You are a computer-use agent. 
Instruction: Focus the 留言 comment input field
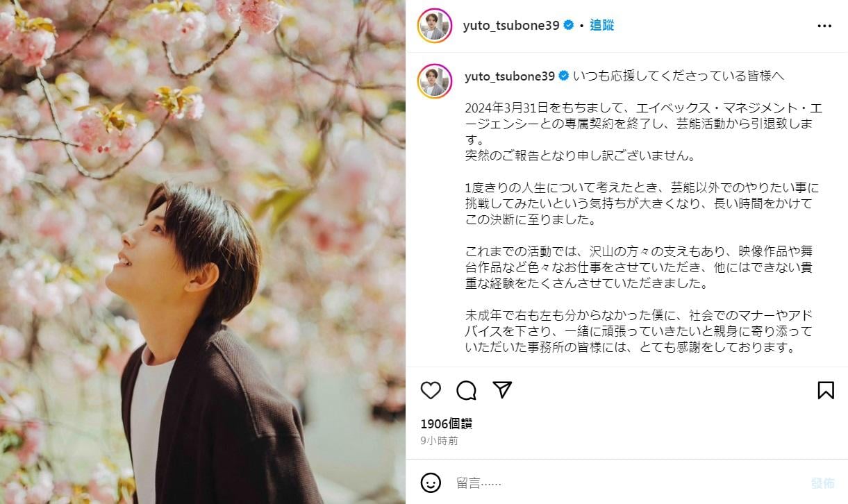click(625, 482)
